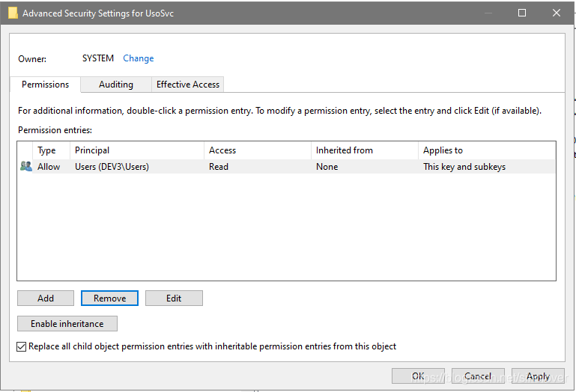Open the Effective Access tab

coord(188,85)
